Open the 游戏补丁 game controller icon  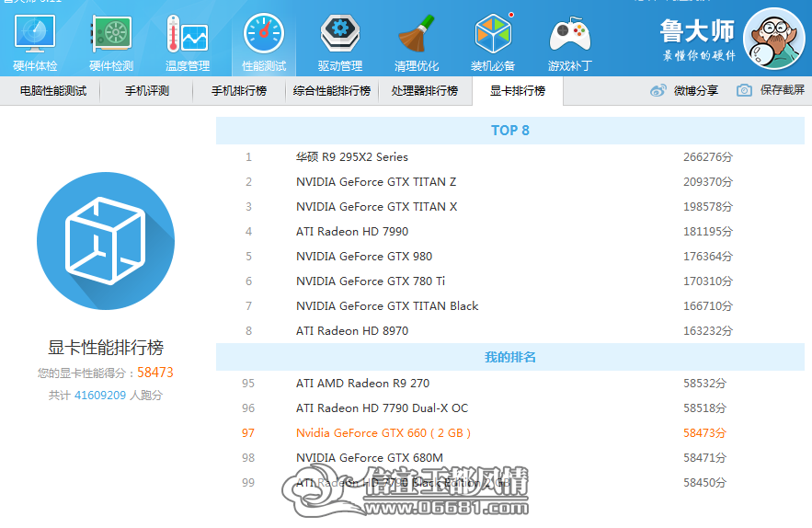[x=569, y=34]
